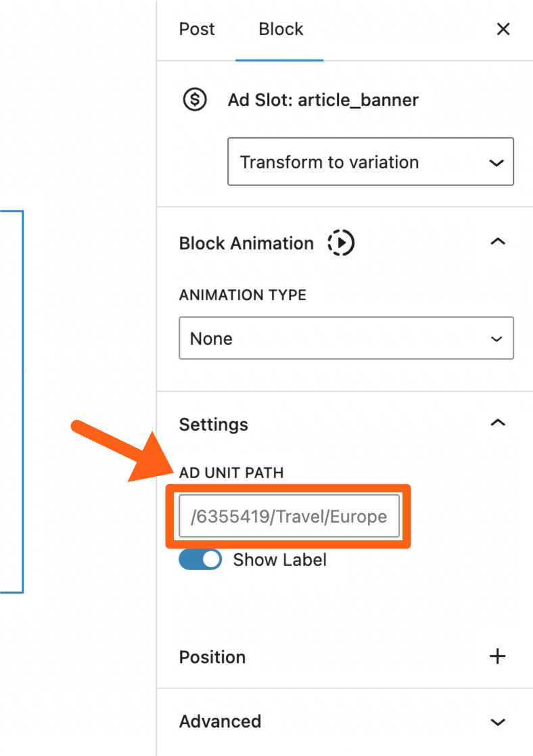Click the dashed-circle Block Animation play icon
This screenshot has width=533, height=756.
point(340,243)
